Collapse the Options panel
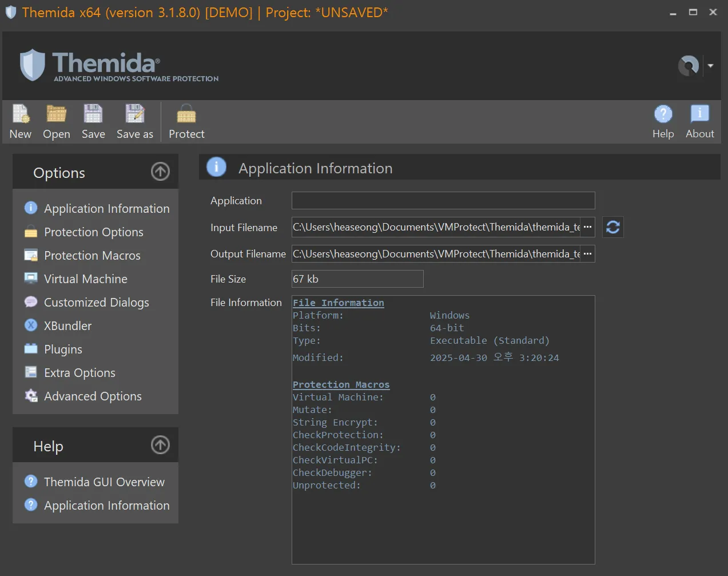Screen dimensions: 728x576 (x=160, y=172)
